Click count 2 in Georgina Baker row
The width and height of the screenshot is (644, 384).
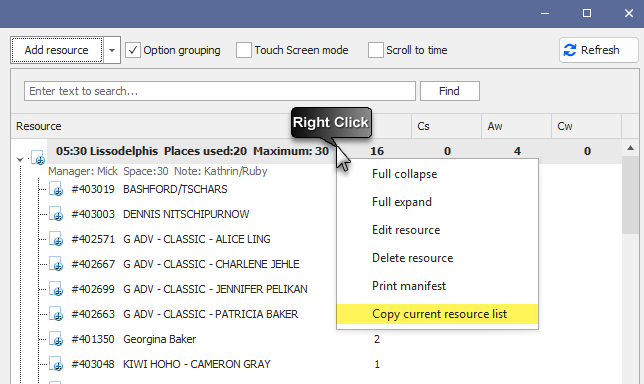point(377,340)
